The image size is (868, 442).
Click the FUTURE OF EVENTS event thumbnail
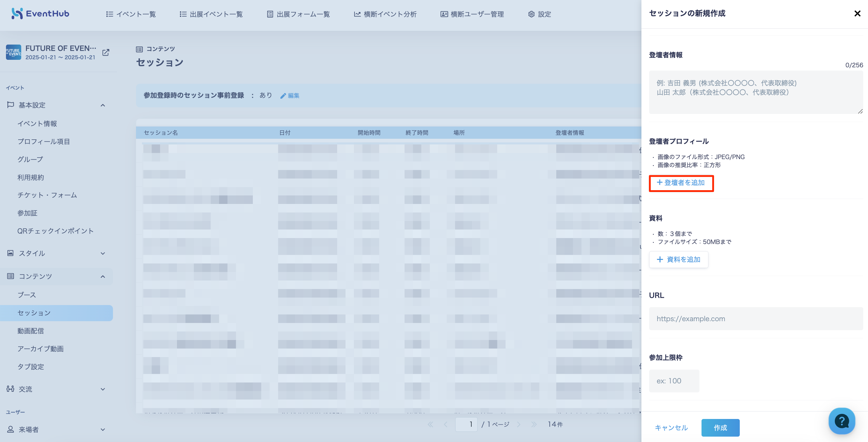point(13,52)
